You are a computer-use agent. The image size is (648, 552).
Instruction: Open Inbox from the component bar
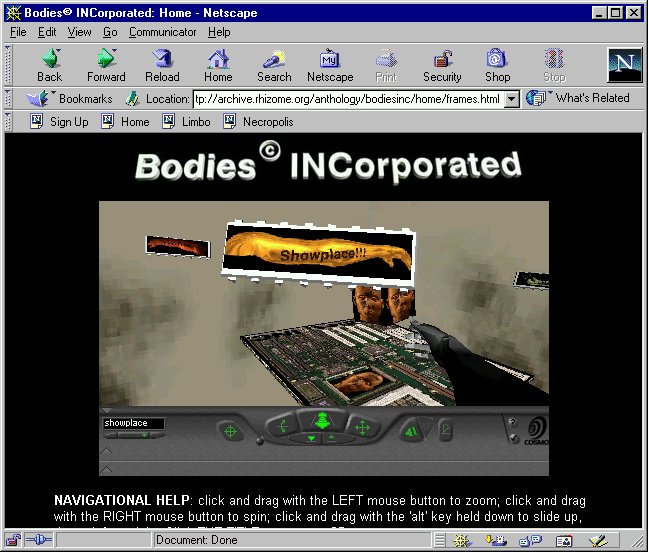click(x=496, y=540)
